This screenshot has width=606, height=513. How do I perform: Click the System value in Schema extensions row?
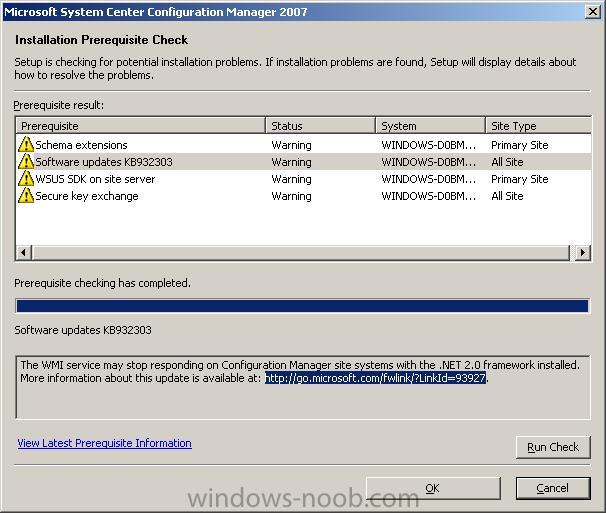429,145
